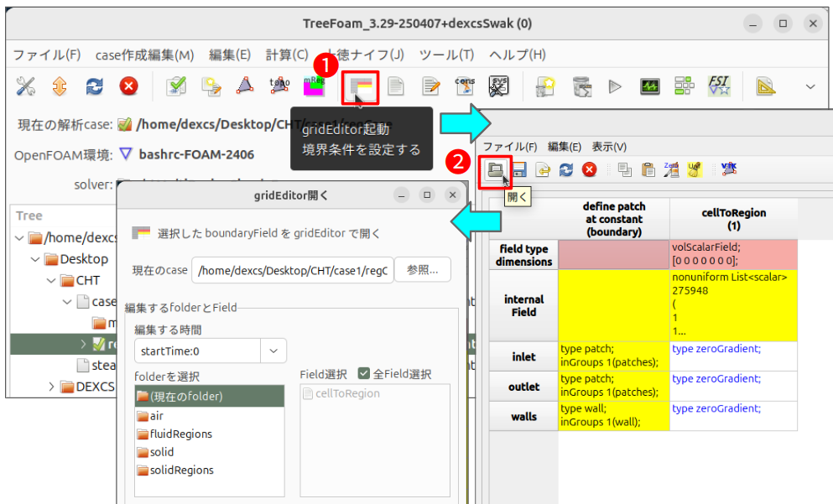Click the flowchart blocks icon
Image resolution: width=833 pixels, height=504 pixels.
tap(685, 86)
